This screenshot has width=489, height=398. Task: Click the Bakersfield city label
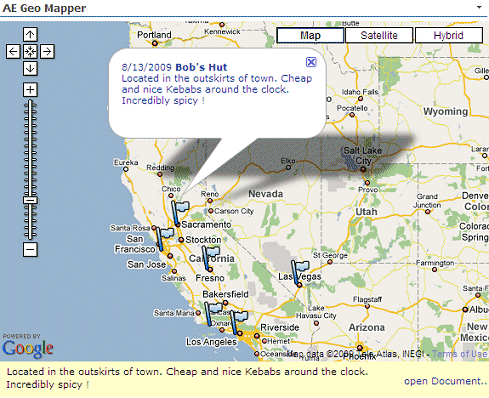226,294
